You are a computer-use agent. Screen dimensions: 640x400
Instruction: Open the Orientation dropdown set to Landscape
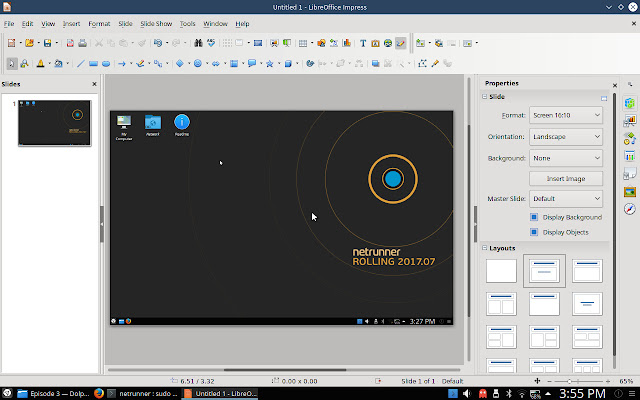click(x=566, y=136)
